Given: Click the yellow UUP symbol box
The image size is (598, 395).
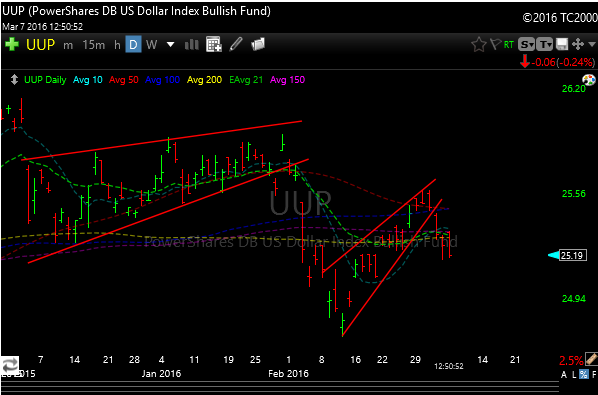Looking at the screenshot, I should coord(40,45).
